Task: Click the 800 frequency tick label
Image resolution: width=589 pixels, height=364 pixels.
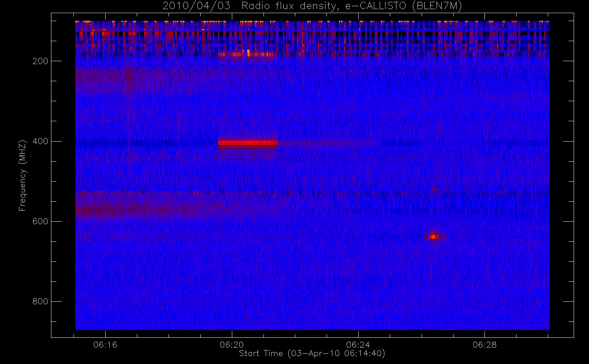Action: (40, 301)
